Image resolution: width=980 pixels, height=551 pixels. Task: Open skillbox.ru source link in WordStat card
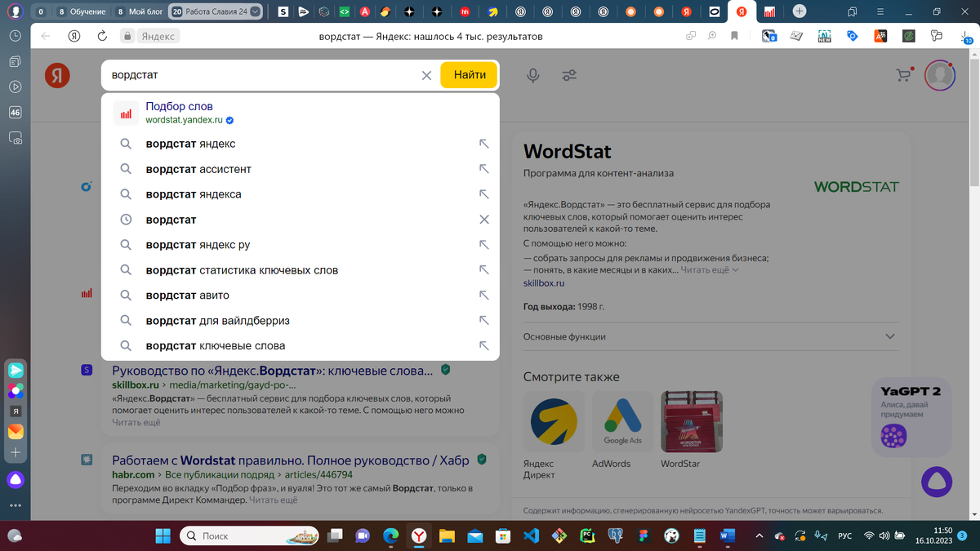tap(543, 283)
